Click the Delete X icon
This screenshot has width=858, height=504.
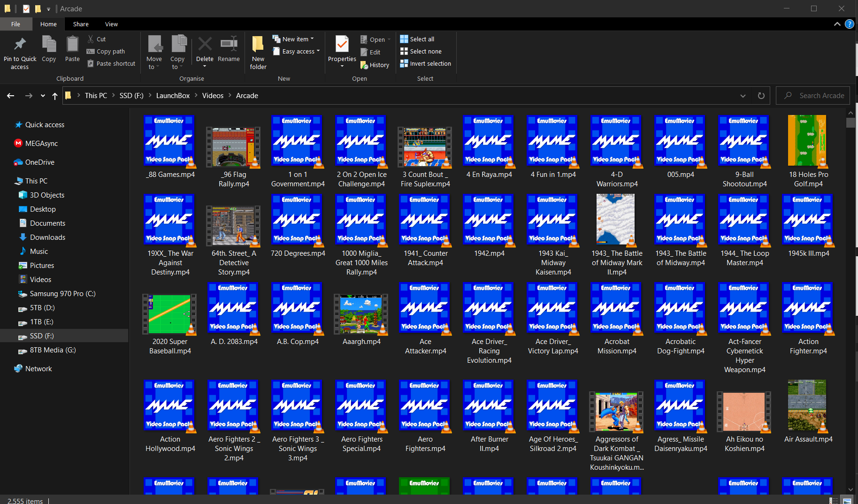tap(205, 44)
